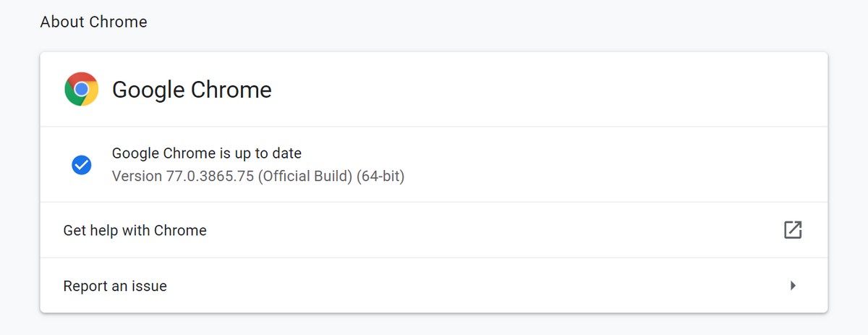This screenshot has width=868, height=335.
Task: Open the external link icon for Chrome help
Action: (793, 230)
